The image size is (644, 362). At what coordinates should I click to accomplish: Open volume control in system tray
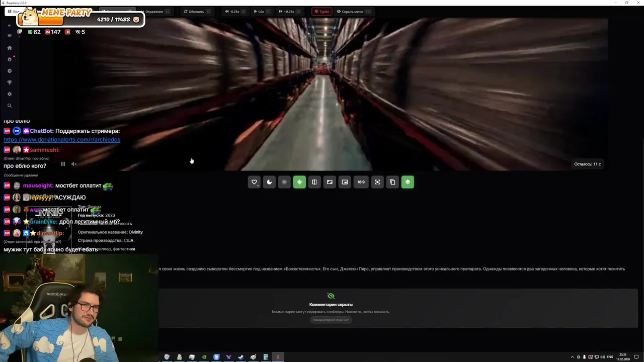click(x=602, y=357)
